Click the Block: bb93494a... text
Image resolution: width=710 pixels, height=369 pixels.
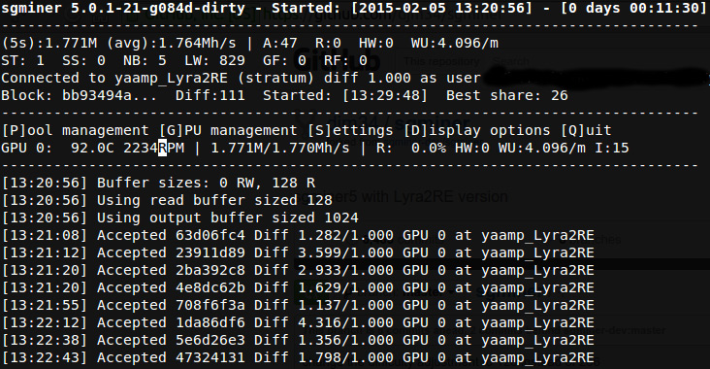(79, 96)
